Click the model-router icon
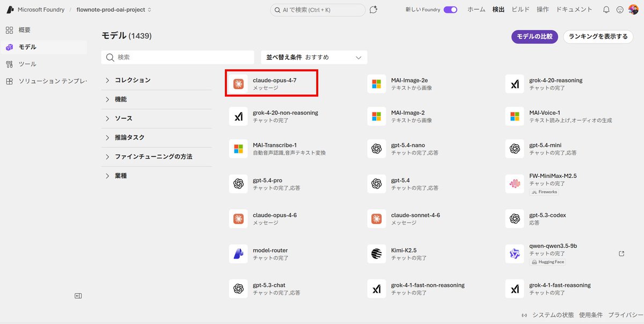 [238, 254]
